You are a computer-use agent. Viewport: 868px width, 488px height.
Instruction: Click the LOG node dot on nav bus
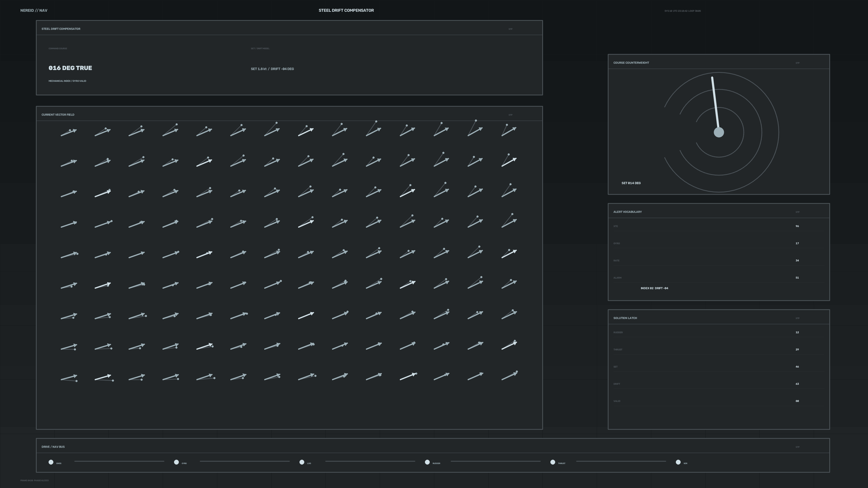tap(302, 462)
